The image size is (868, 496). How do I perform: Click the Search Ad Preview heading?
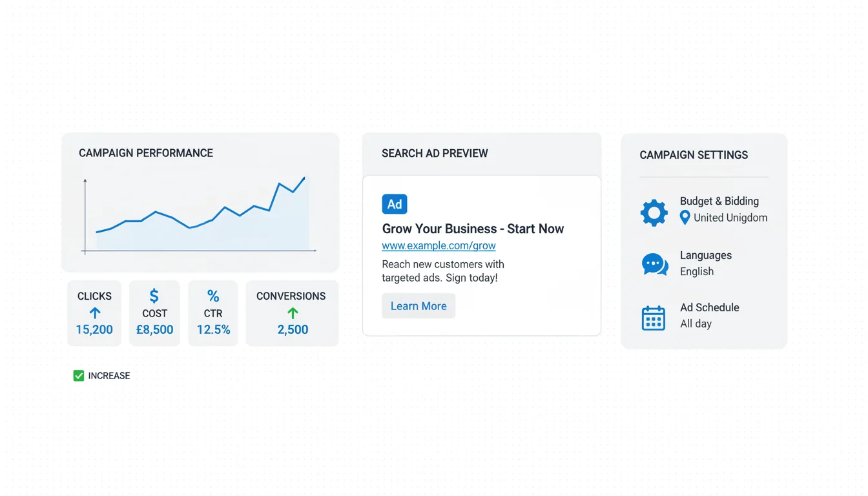(x=435, y=153)
